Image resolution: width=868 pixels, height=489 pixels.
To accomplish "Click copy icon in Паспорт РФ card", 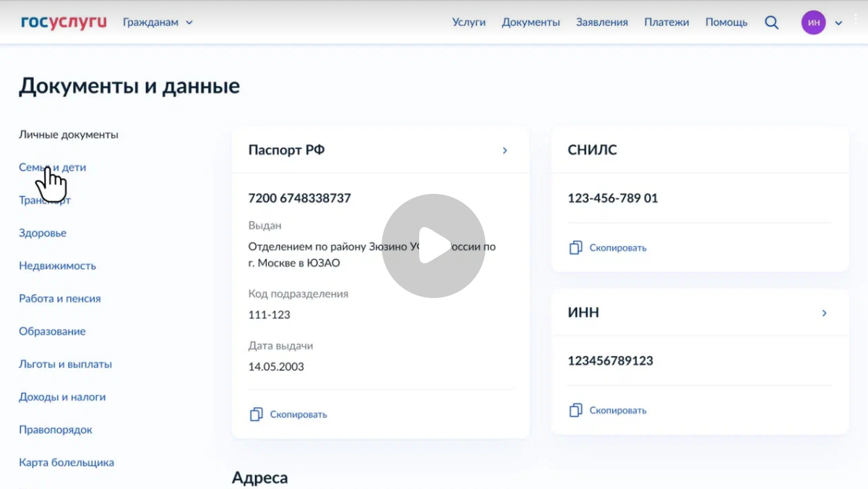I will pos(256,414).
